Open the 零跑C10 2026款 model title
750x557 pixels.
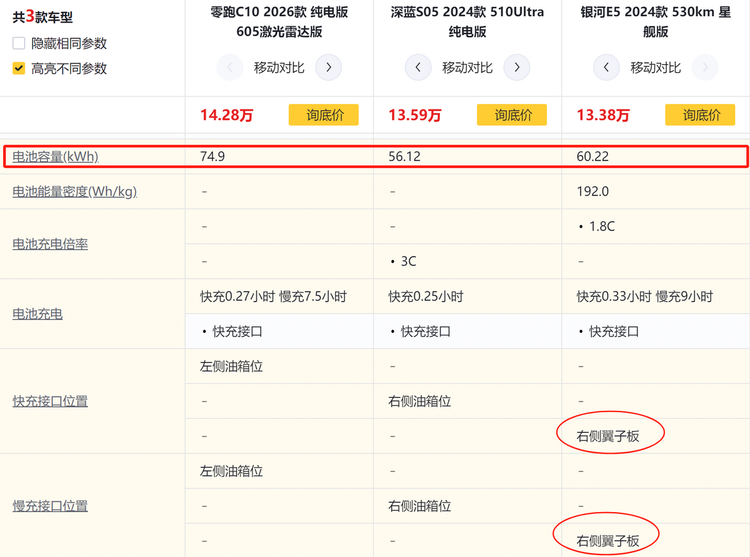[x=279, y=22]
